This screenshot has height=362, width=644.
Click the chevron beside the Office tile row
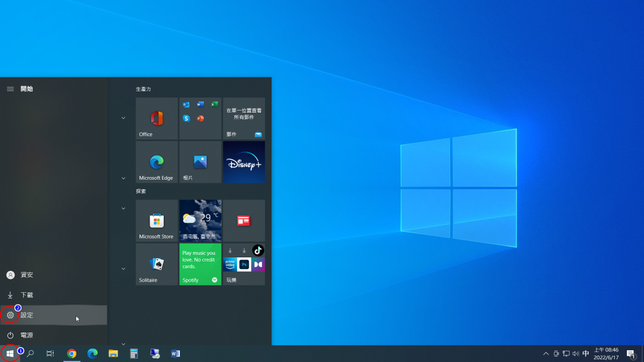123,118
